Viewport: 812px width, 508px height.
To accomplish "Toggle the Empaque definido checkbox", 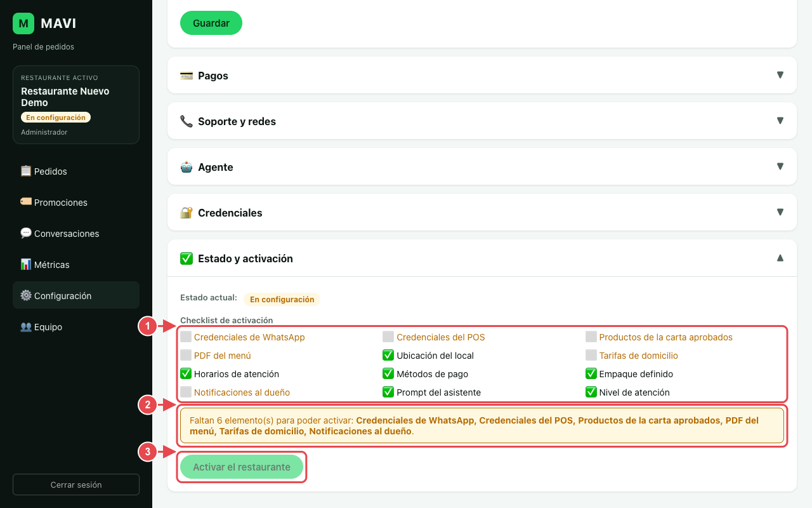I will click(x=591, y=373).
